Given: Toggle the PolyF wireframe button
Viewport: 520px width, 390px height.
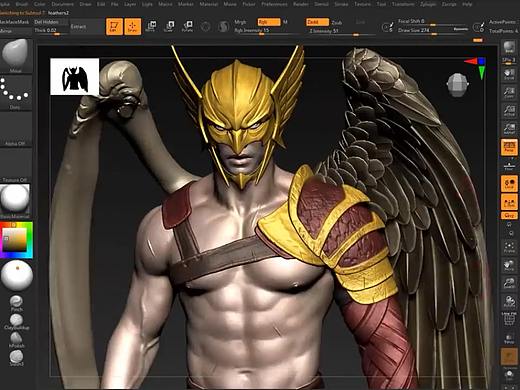Looking at the screenshot, I should (509, 320).
